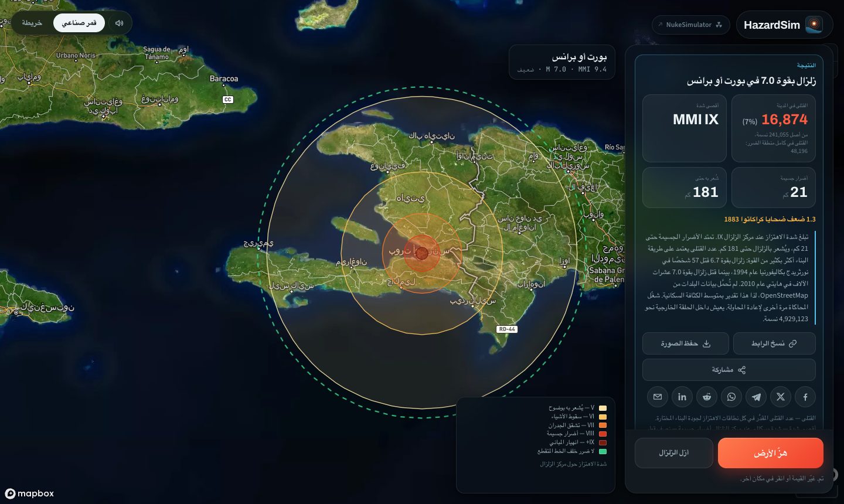The width and height of the screenshot is (844, 504).
Task: Share the result on LinkedIn
Action: click(682, 397)
